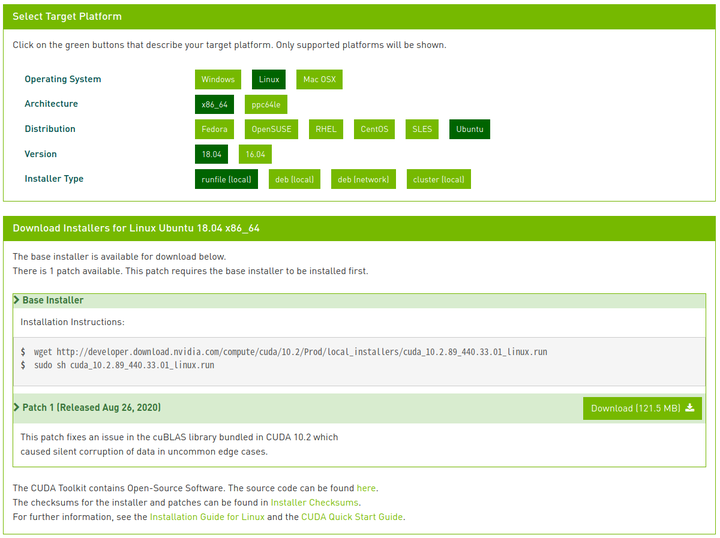Click the 'Patch 1 (Released Aug 26, 2020)' heading
Screen dimensions: 720x538
pyautogui.click(x=91, y=408)
